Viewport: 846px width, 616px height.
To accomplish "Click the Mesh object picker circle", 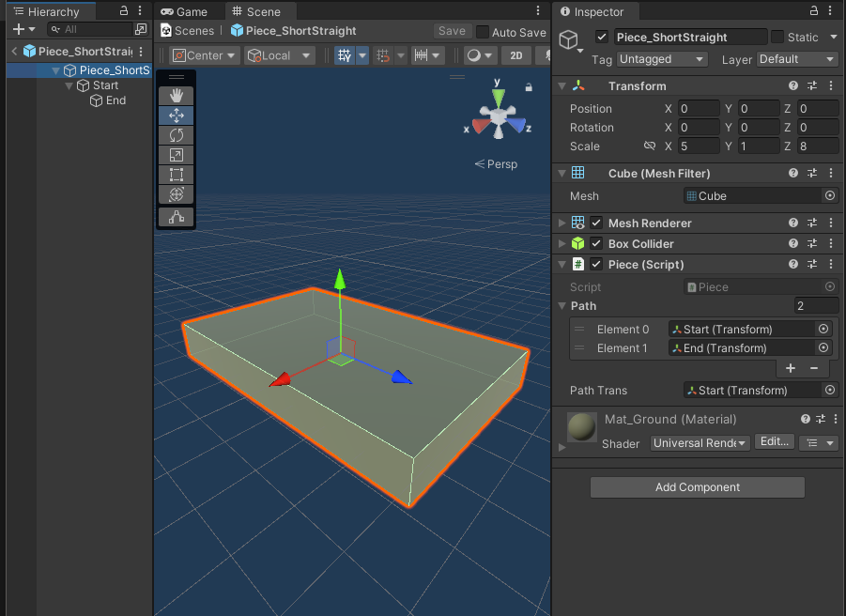I will point(830,196).
